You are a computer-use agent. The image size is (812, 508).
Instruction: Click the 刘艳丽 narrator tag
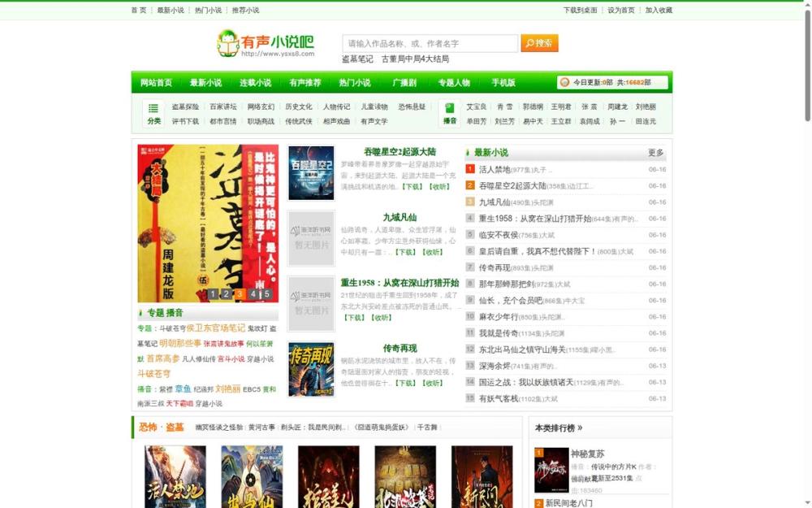coord(228,389)
